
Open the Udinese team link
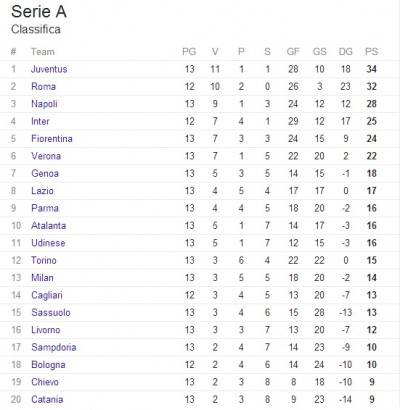tap(48, 243)
